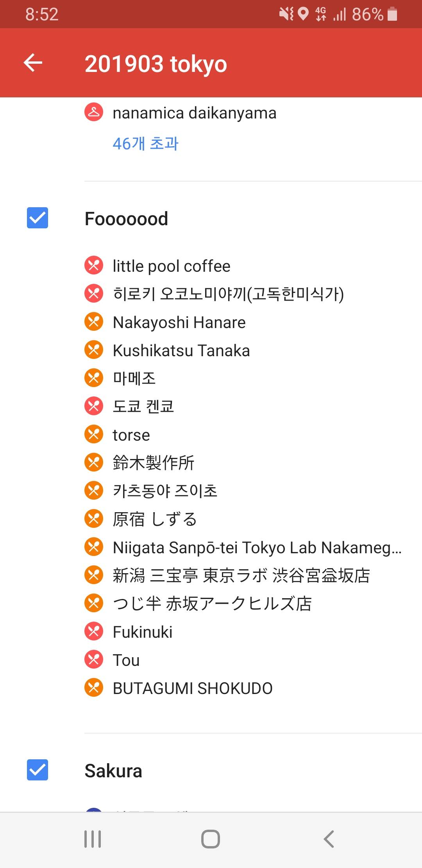
Task: Tap the restaurant icon beside torse
Action: tap(94, 434)
